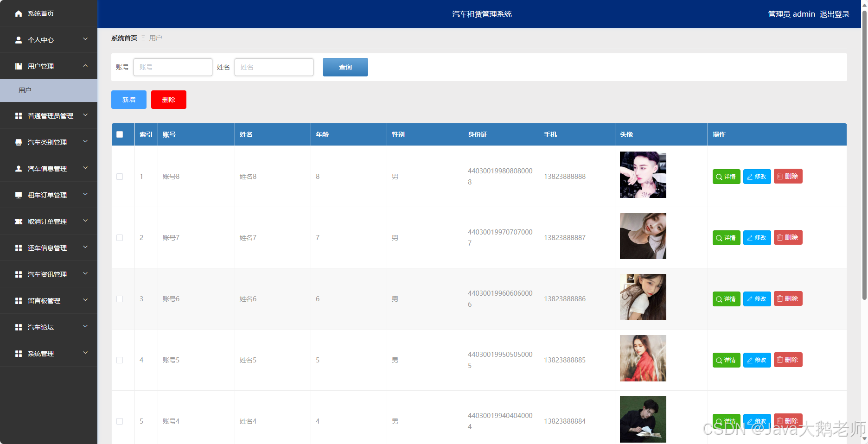
Task: Select the 用户 submenu item
Action: click(x=49, y=90)
